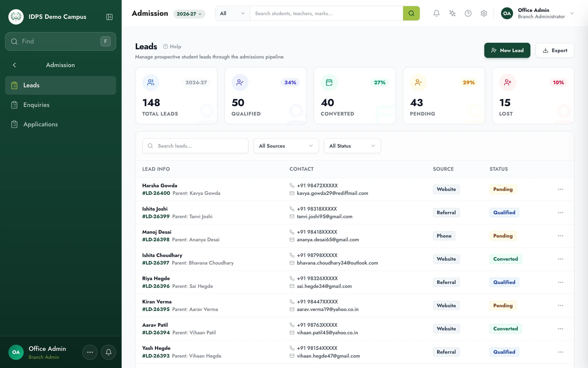Open lead ID #LD-26400
Viewport: 588px width, 368px height.
[x=156, y=193]
